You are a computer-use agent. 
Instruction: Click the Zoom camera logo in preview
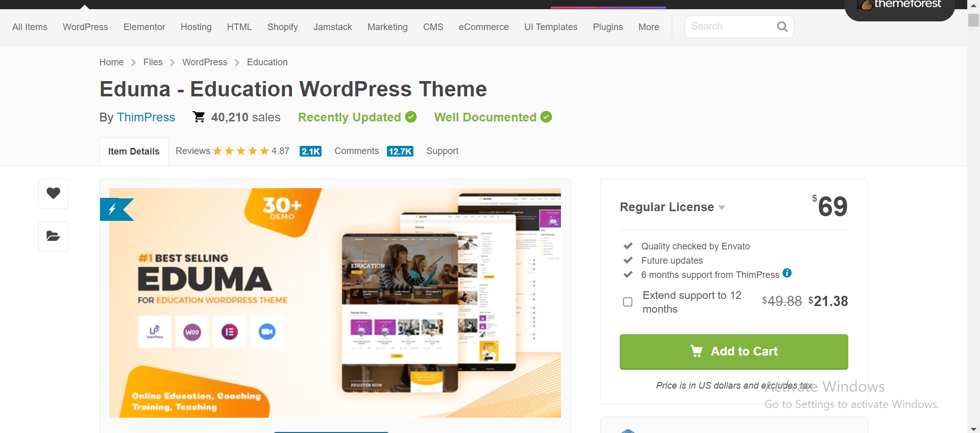pos(267,332)
